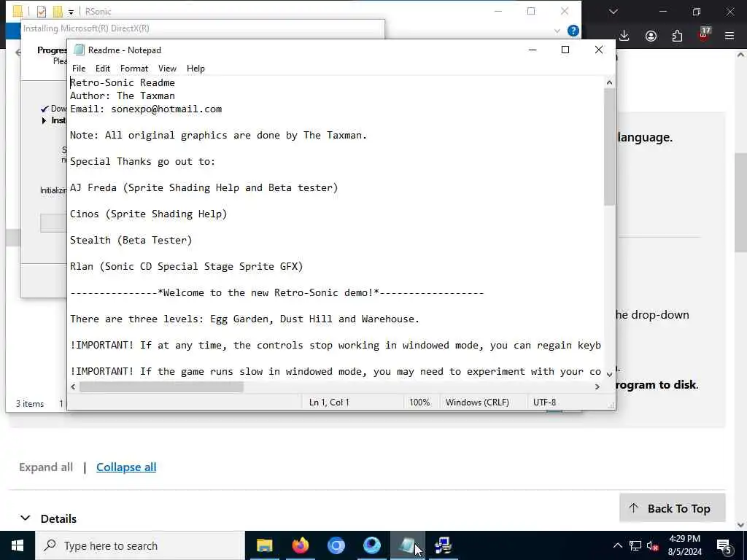Open the Format menu in Notepad
Viewport: 747px width, 560px height.
coord(134,69)
